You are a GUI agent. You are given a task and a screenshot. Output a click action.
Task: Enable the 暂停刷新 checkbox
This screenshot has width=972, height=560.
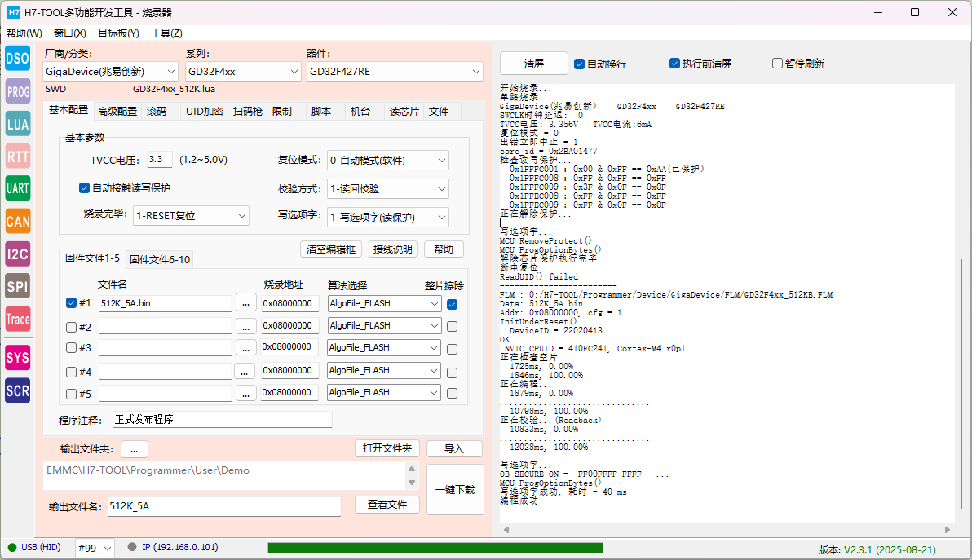777,64
